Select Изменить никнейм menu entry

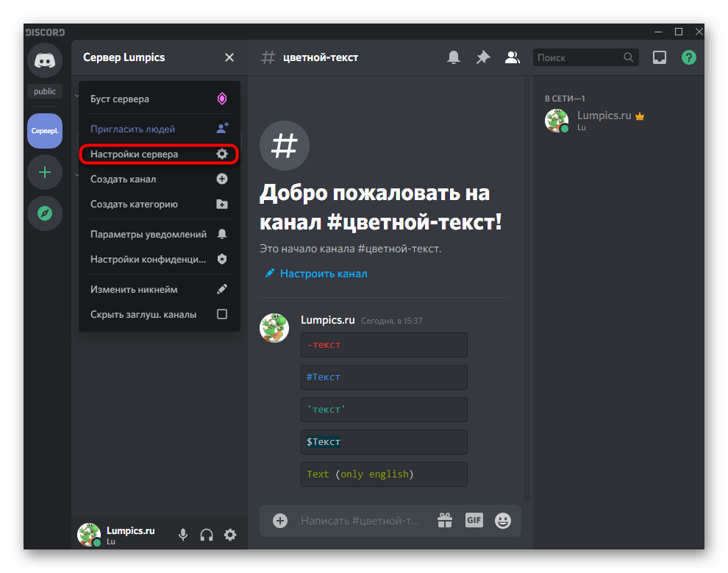pyautogui.click(x=160, y=289)
